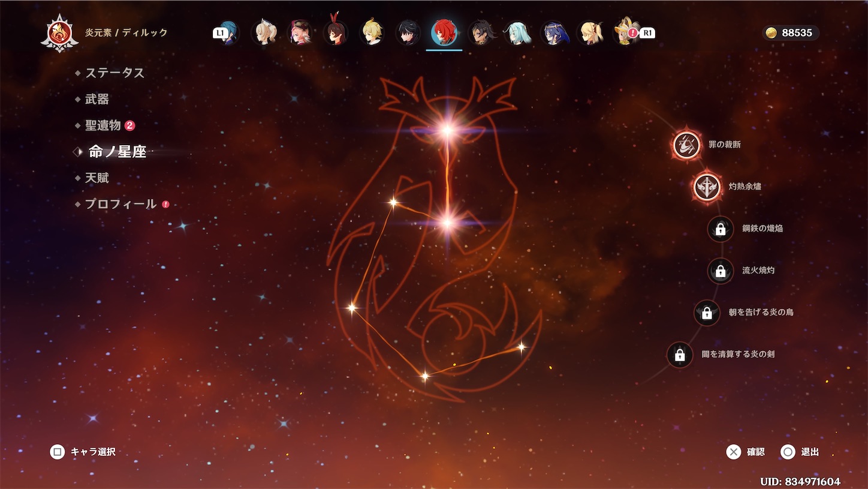
Task: Click the 確認 label
Action: click(x=756, y=452)
